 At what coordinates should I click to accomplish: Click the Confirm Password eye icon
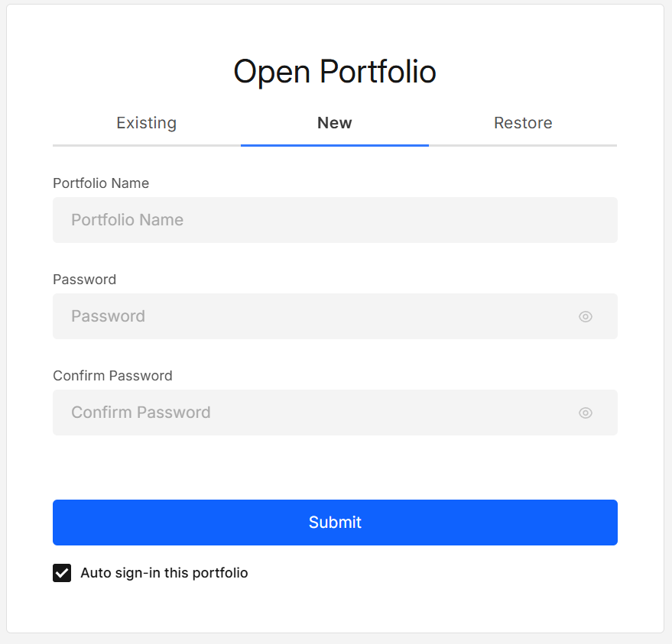click(x=585, y=413)
